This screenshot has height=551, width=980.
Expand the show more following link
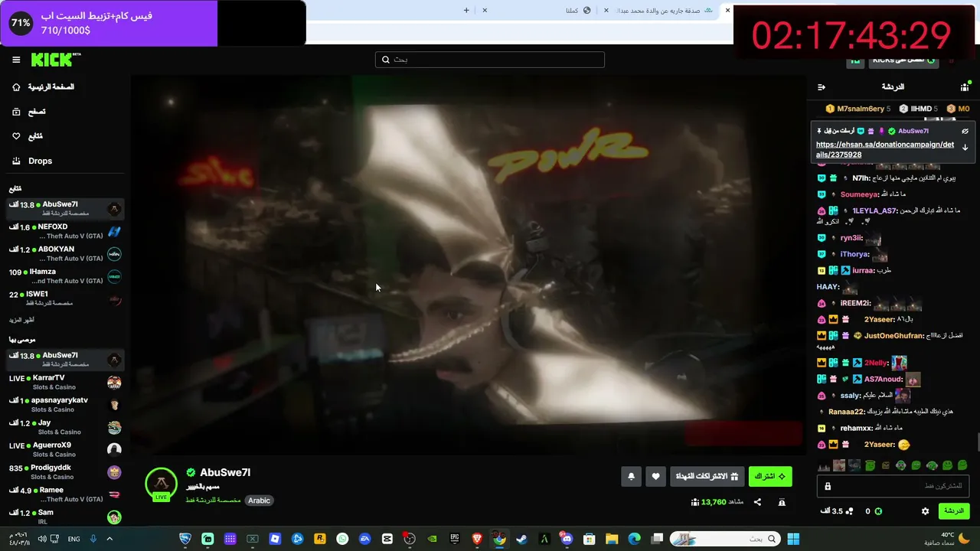pyautogui.click(x=21, y=320)
